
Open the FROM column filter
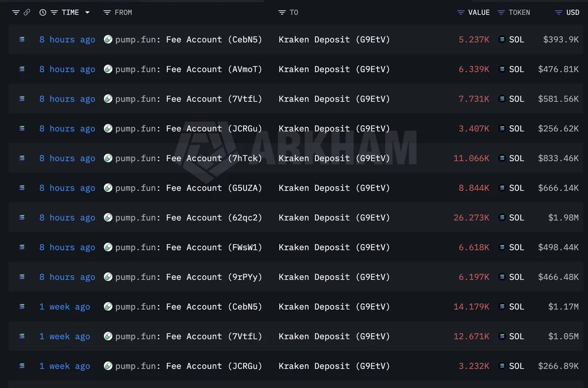tap(107, 12)
